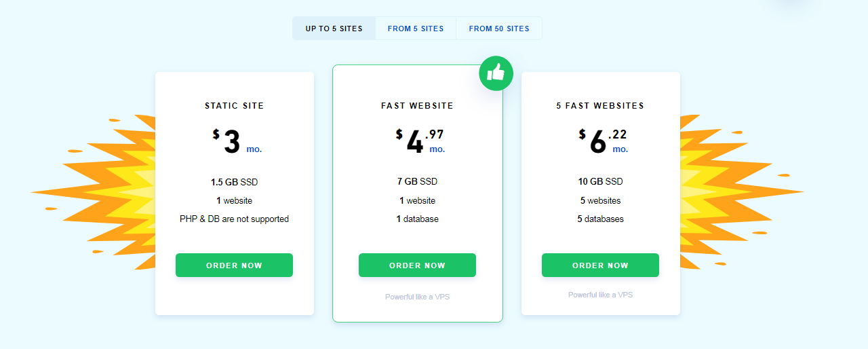Screen dimensions: 868x349
Task: Order the 5 Fast Websites plan
Action: point(600,265)
